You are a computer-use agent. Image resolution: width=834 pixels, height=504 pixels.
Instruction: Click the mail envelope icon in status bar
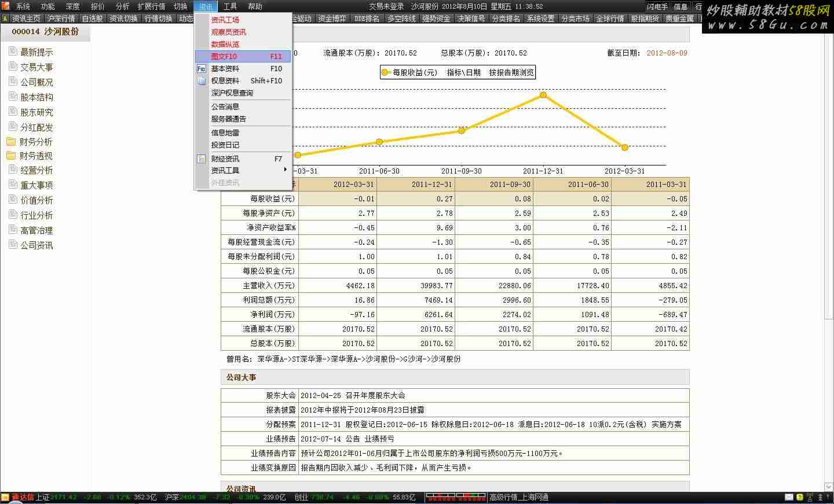pyautogui.click(x=789, y=497)
